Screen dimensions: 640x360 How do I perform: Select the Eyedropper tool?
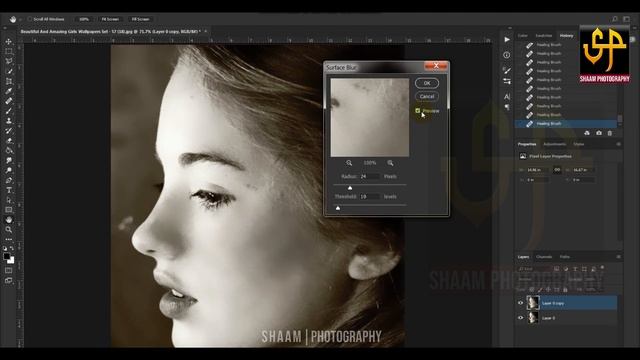coord(9,91)
